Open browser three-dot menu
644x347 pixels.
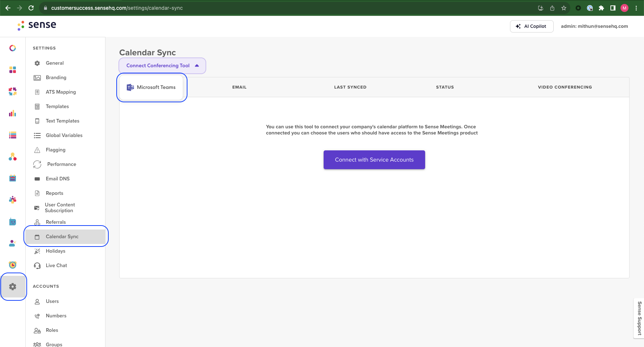(636, 8)
